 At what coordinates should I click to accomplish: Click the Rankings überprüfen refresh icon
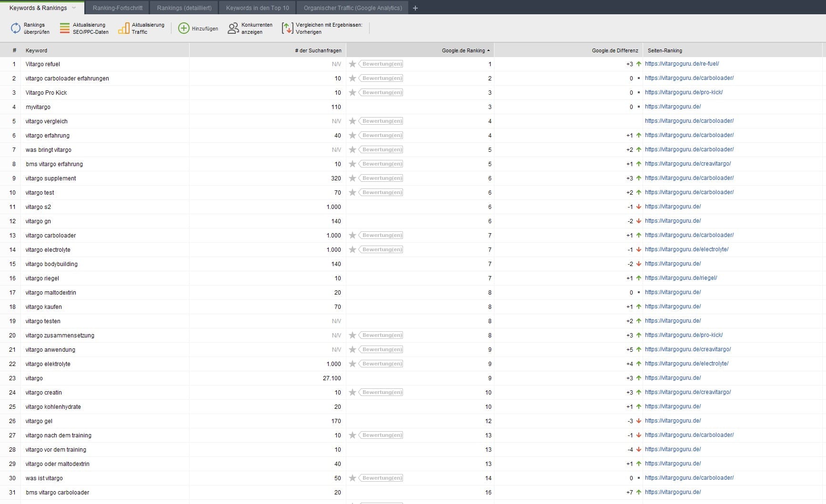pyautogui.click(x=16, y=29)
